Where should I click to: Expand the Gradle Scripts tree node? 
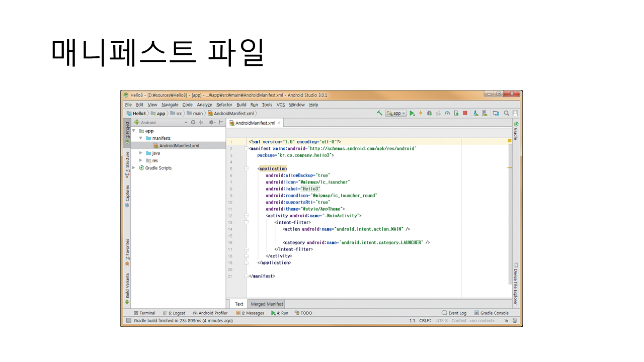point(134,168)
